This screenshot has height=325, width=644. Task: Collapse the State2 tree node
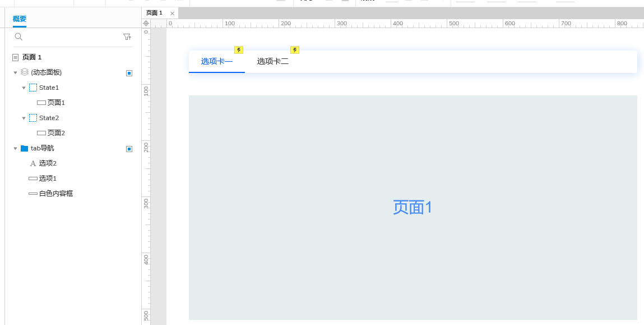24,117
